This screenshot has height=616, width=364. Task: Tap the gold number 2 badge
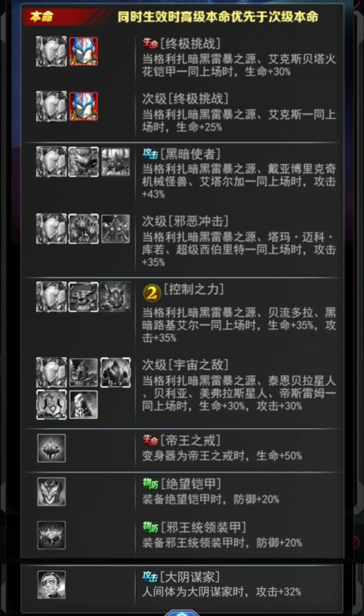(152, 293)
